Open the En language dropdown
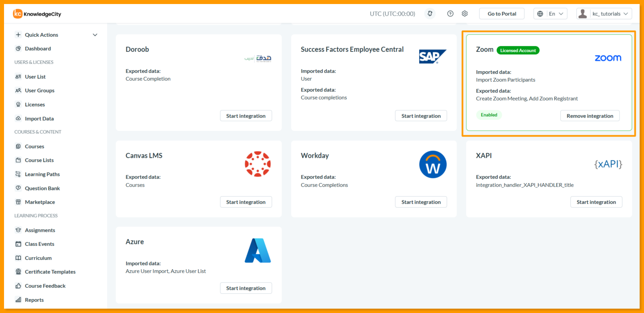 pyautogui.click(x=550, y=14)
